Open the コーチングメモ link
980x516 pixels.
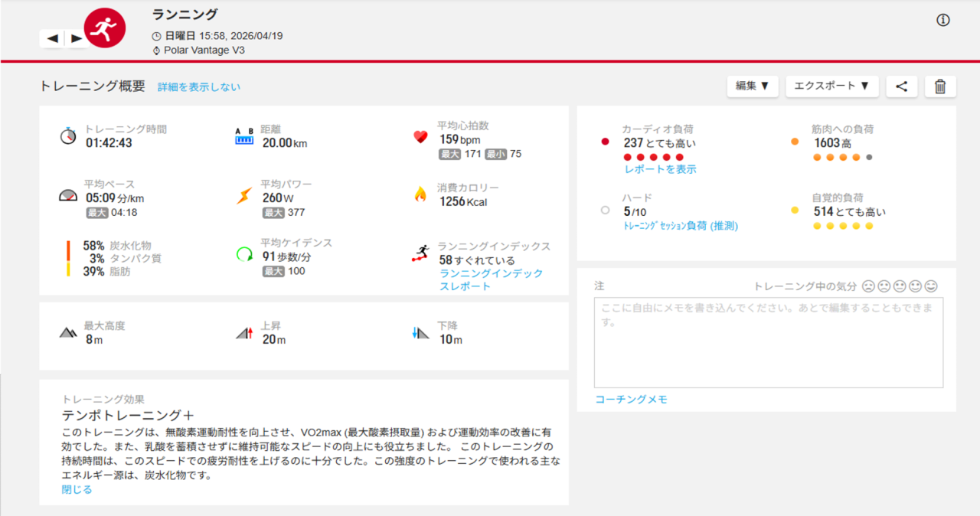tap(631, 400)
